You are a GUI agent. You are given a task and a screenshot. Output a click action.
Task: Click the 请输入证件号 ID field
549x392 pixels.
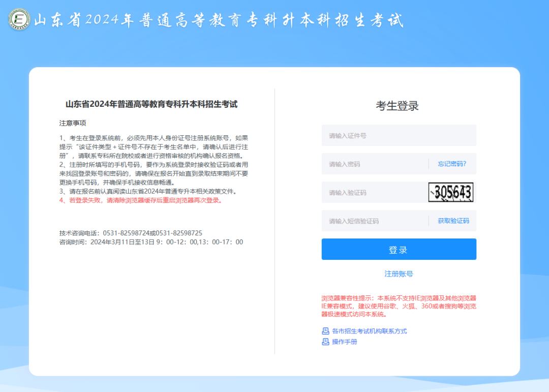tap(399, 134)
